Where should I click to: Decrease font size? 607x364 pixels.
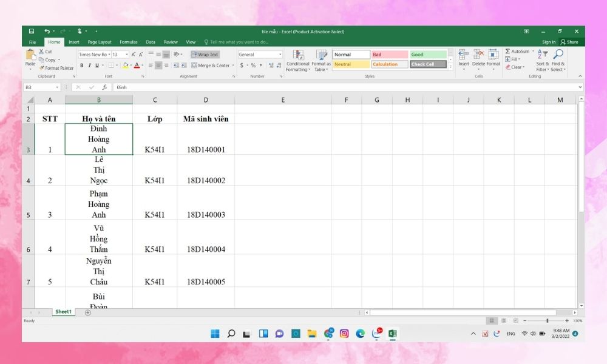click(x=141, y=55)
